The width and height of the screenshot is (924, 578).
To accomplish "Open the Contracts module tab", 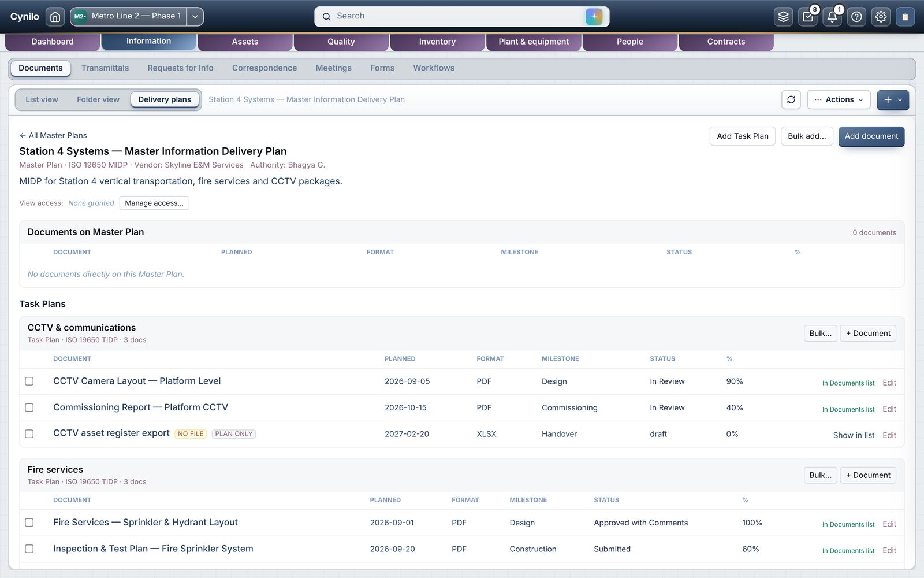I will coord(726,42).
